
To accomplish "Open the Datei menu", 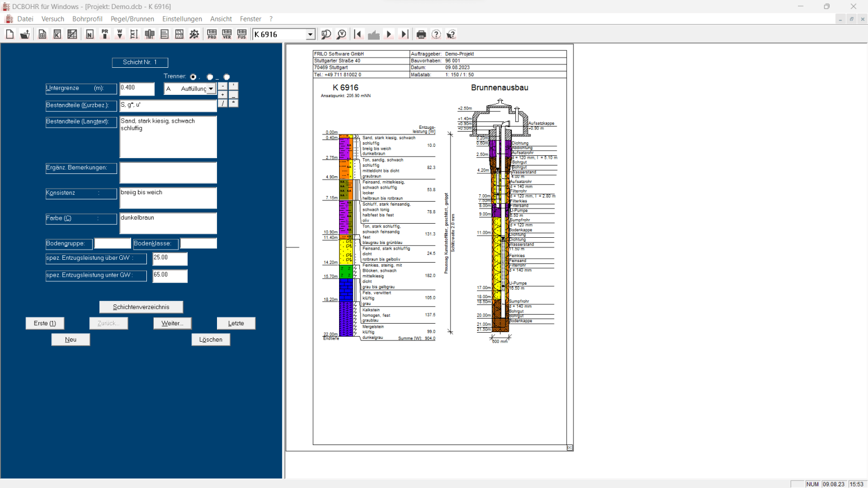I will (x=25, y=19).
